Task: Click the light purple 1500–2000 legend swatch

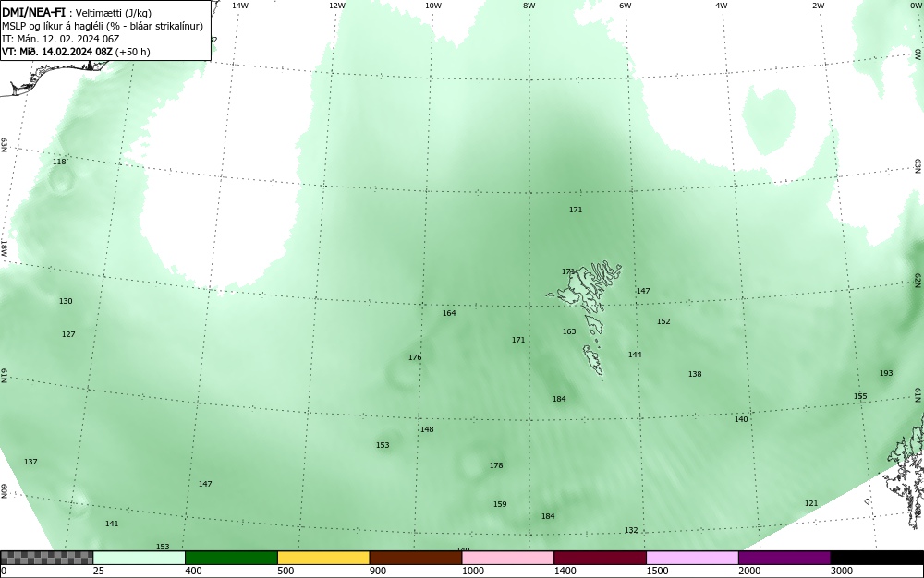Action: click(692, 558)
